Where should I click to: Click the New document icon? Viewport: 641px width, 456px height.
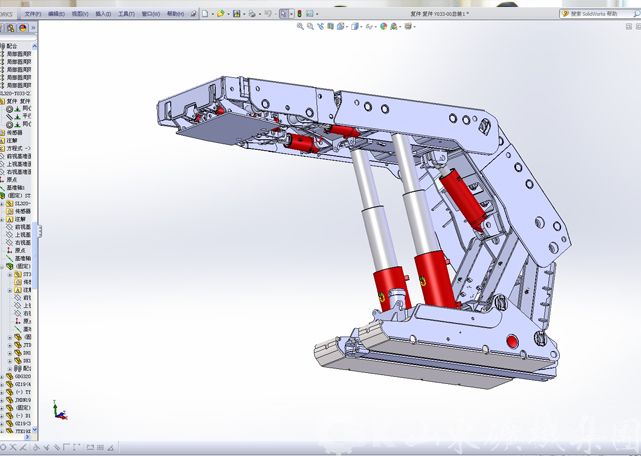(205, 14)
